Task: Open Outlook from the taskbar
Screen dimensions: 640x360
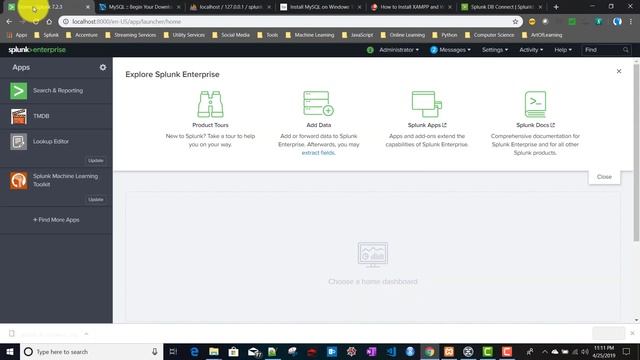Action: [332, 351]
